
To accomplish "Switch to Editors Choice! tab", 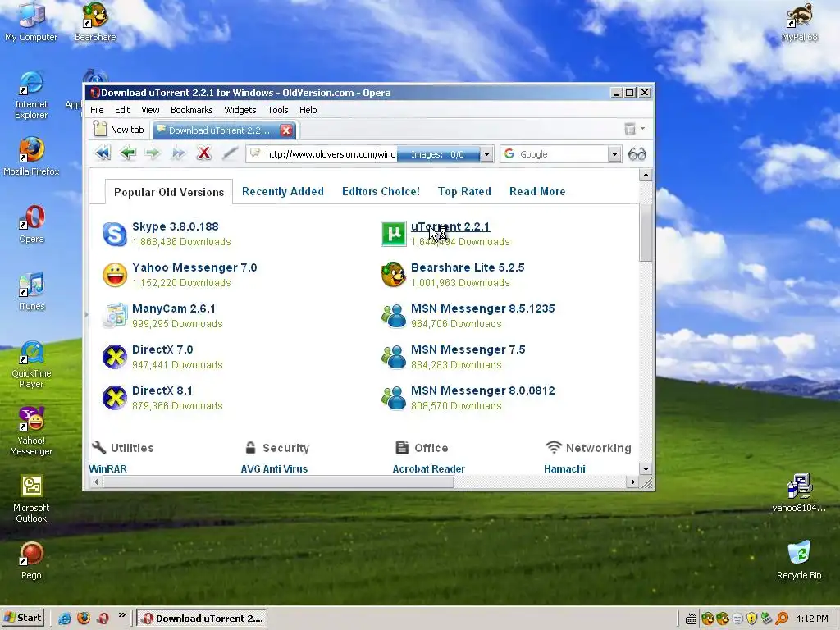I will (x=381, y=191).
